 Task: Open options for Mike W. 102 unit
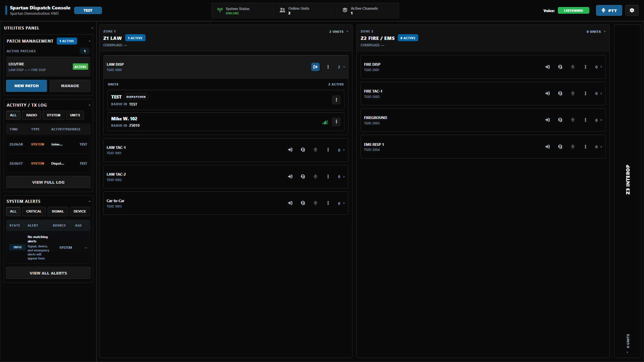point(336,122)
